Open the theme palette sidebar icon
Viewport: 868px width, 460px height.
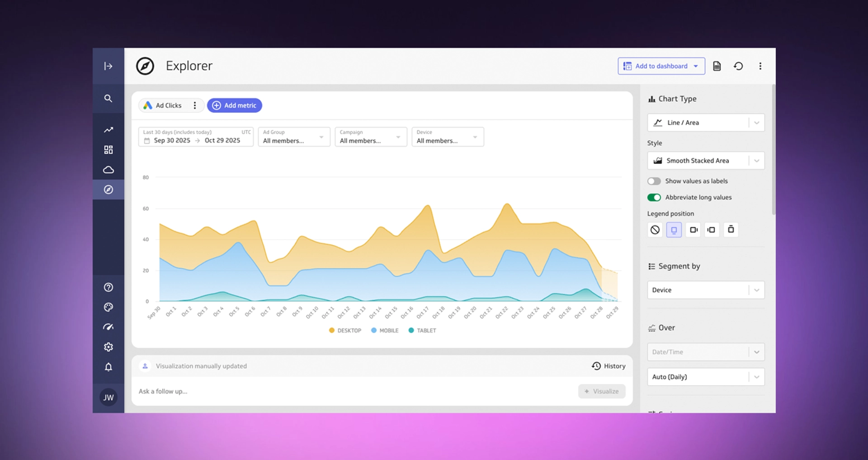click(108, 307)
